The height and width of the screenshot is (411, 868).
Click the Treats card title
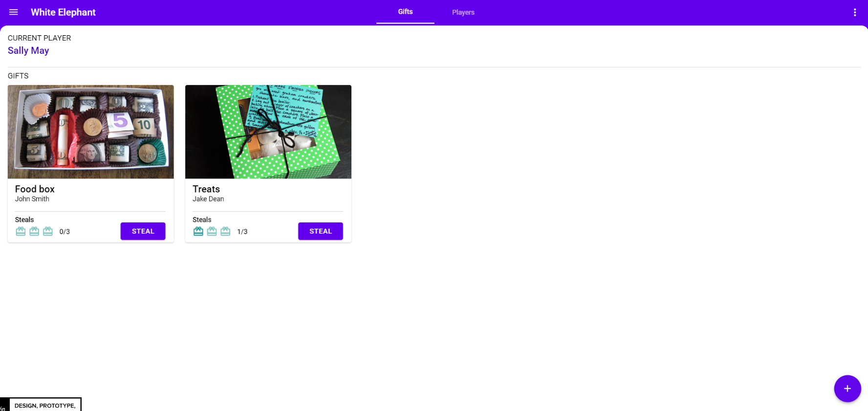pos(206,189)
